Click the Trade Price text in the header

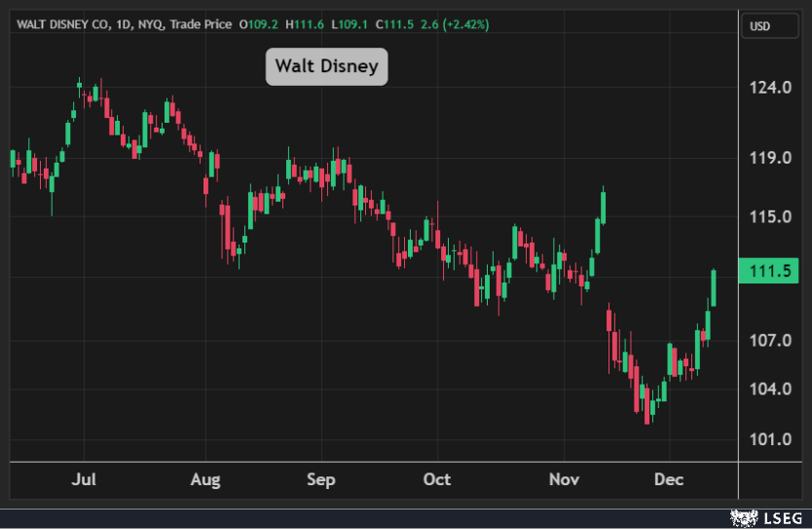199,23
